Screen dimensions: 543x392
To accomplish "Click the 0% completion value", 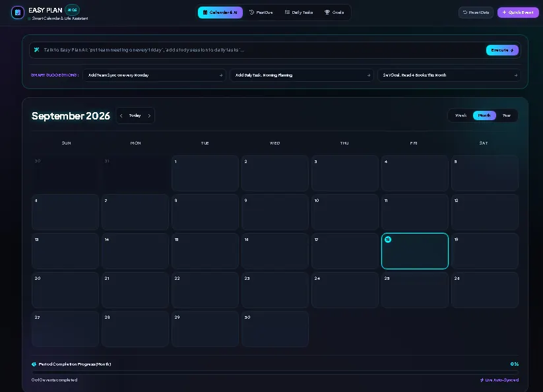I will (514, 364).
